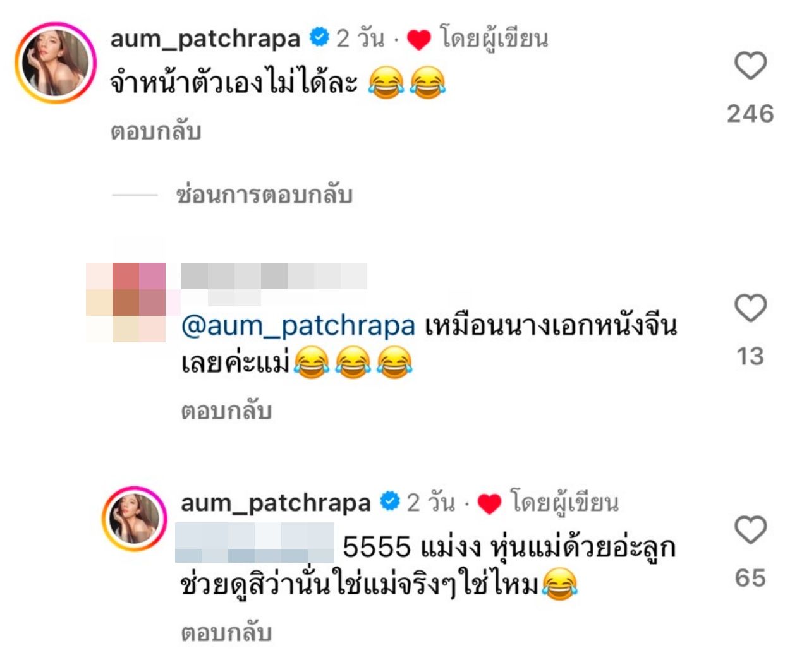809x672 pixels.
Task: Click the verified badge on the bottom reply
Action: pyautogui.click(x=390, y=502)
